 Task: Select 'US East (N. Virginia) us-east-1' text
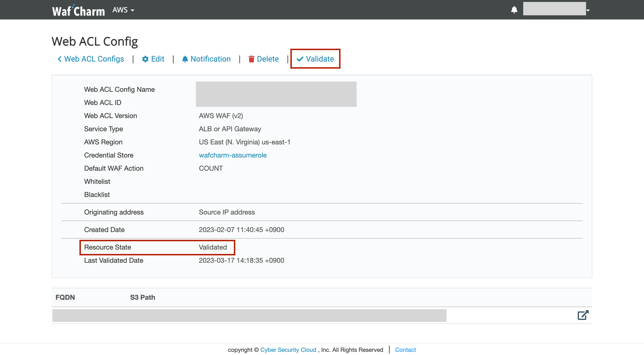click(x=245, y=142)
